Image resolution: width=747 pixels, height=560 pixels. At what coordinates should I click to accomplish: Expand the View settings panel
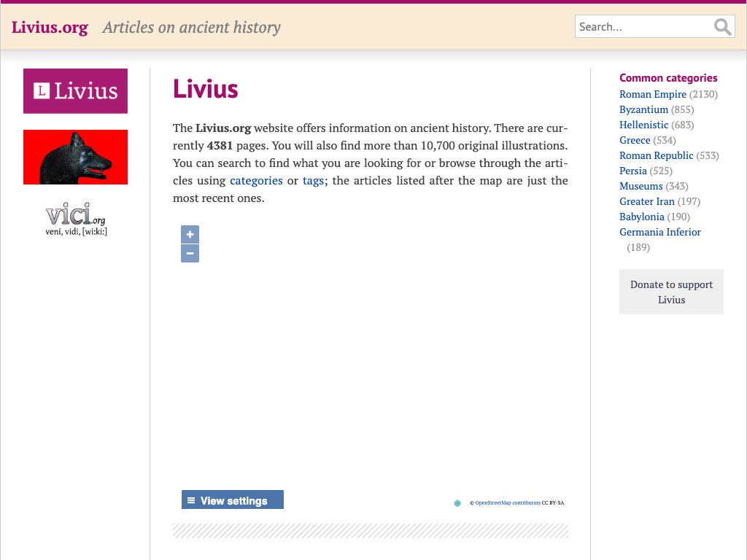[232, 500]
